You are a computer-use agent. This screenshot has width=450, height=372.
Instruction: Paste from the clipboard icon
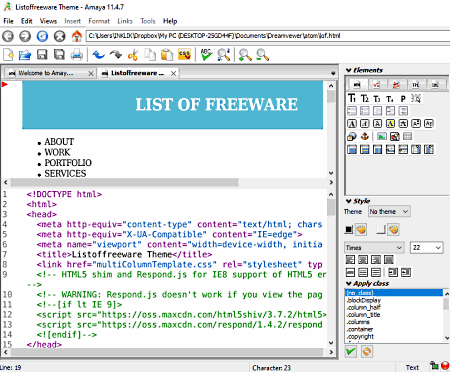coord(167,55)
